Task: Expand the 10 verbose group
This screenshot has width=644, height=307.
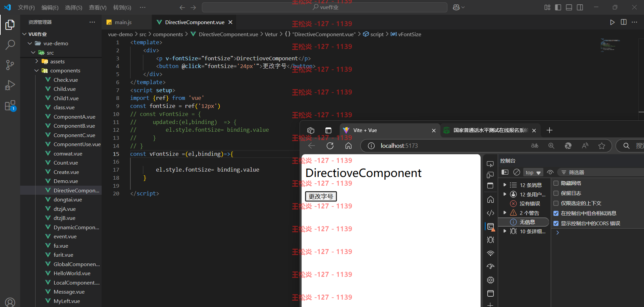Action: tap(504, 231)
